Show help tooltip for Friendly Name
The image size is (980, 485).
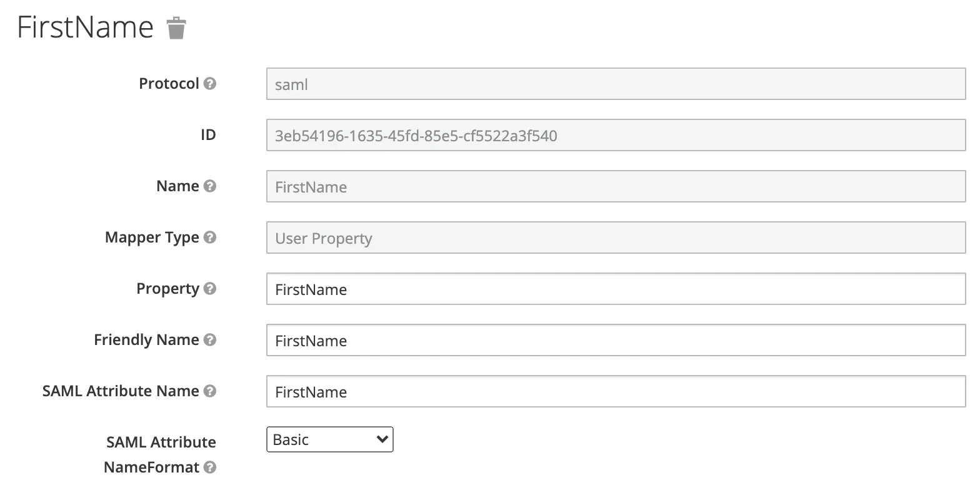point(210,340)
